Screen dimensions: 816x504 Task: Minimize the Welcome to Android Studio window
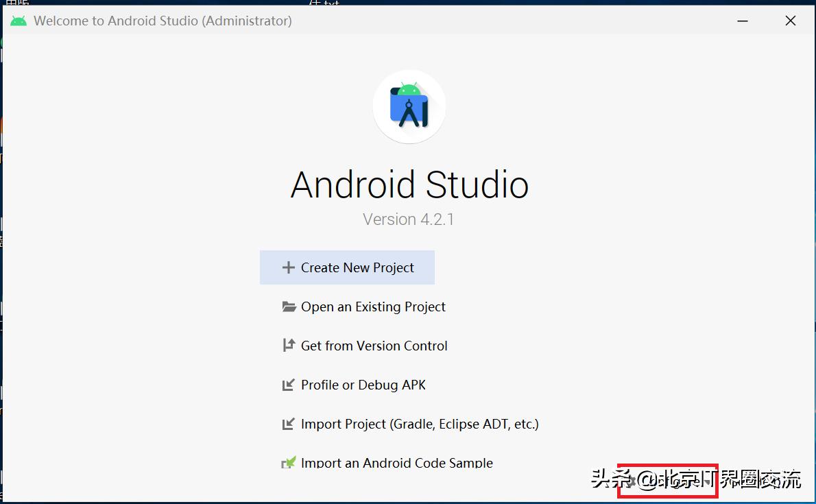[x=743, y=21]
